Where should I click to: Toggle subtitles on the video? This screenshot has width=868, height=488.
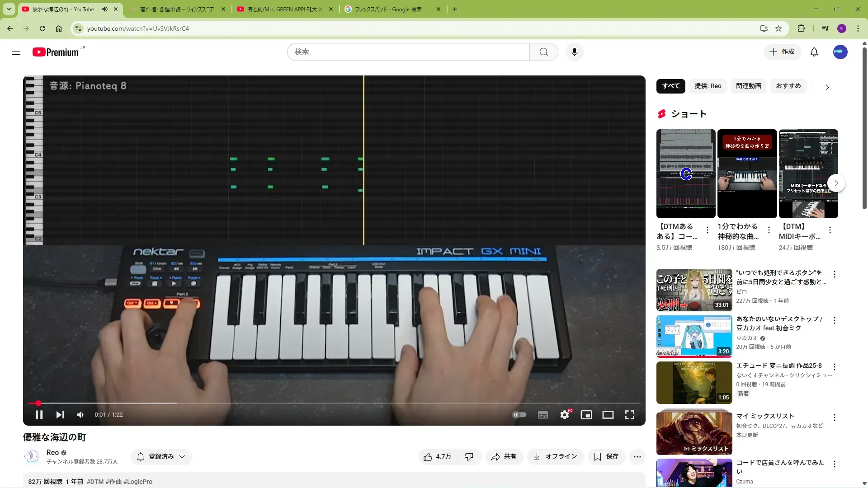tap(543, 415)
